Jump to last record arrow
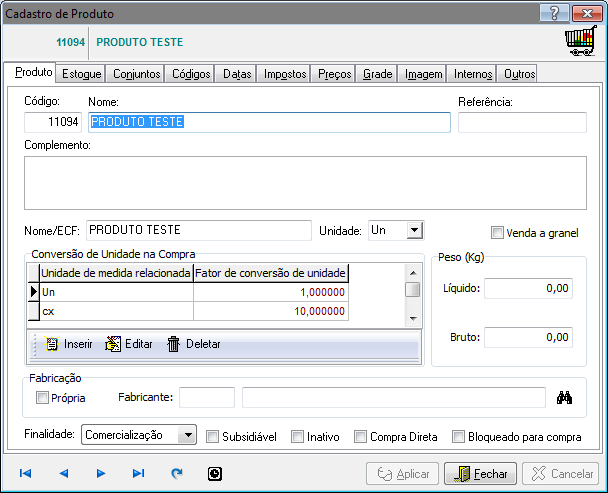This screenshot has height=493, width=608. pyautogui.click(x=139, y=473)
